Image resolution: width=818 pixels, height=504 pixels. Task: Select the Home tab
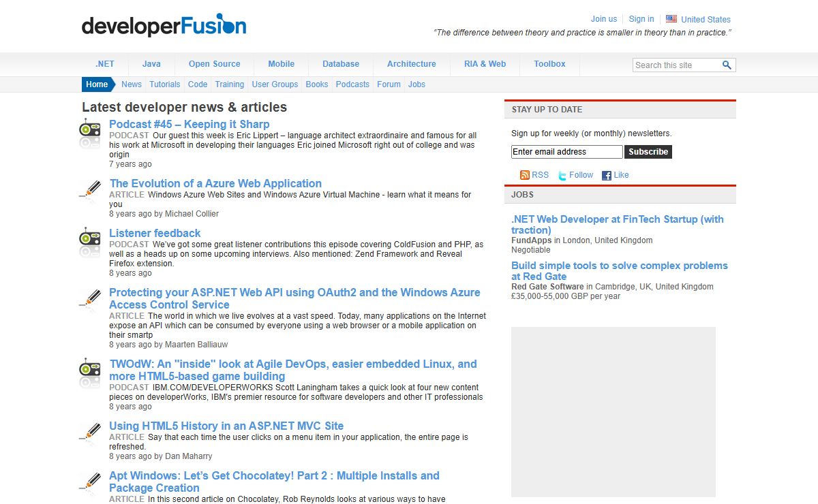pos(97,84)
